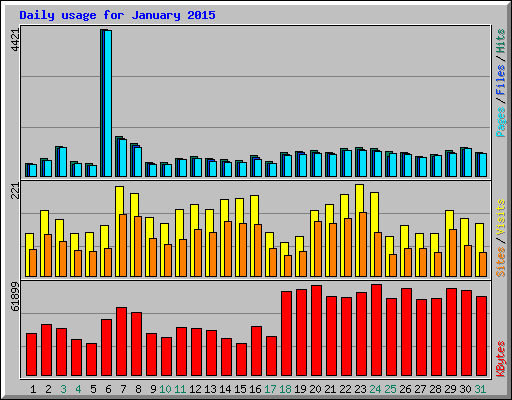Click the day 17 green axis label
Image resolution: width=512 pixels, height=400 pixels.
pos(270,389)
